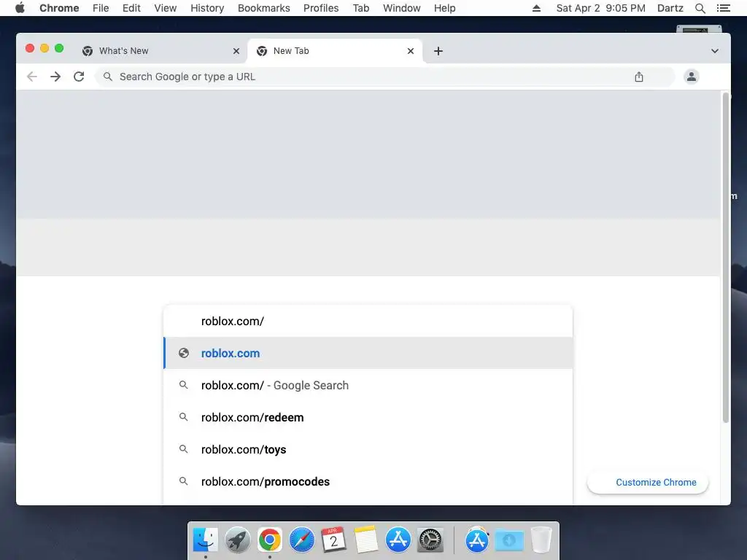Click the share icon in the address bar
This screenshot has width=747, height=560.
(x=639, y=77)
